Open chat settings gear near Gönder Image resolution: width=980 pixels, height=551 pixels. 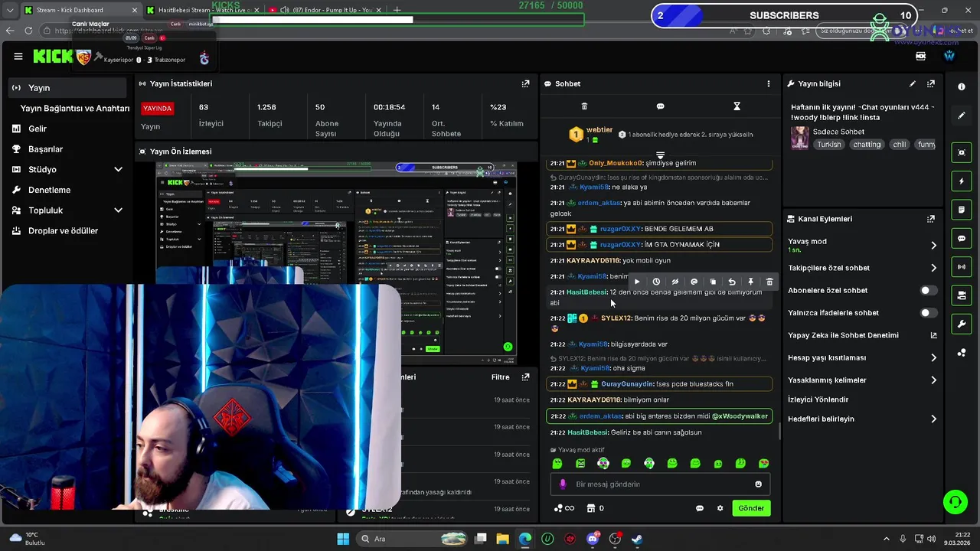point(720,508)
